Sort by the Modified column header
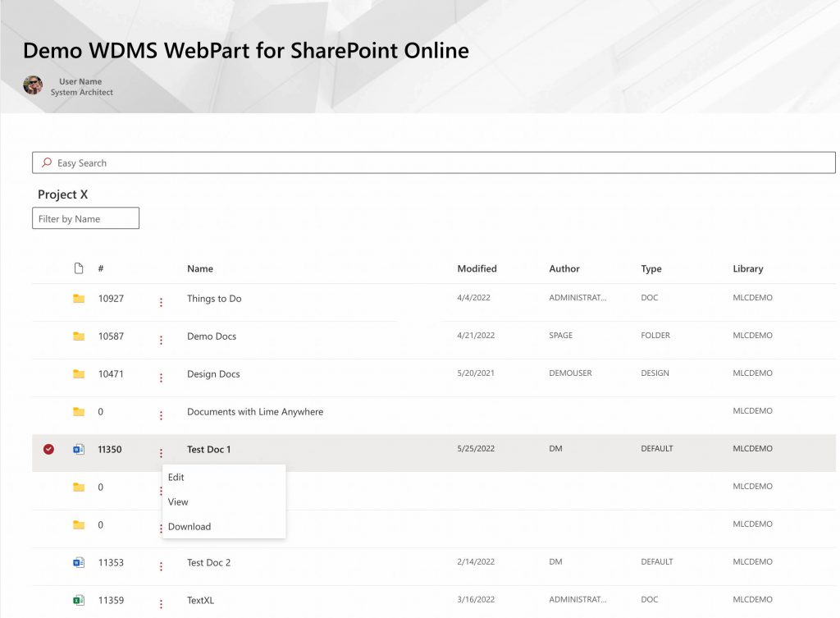The image size is (840, 618). (477, 268)
